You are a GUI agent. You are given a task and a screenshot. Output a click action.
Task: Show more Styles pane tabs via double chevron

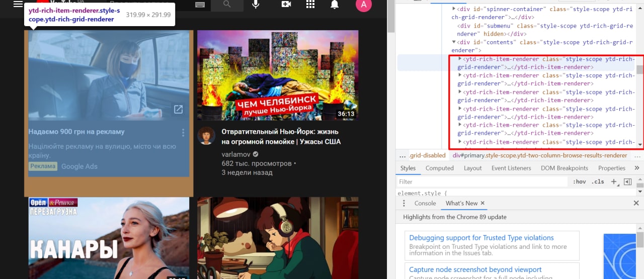click(x=637, y=168)
